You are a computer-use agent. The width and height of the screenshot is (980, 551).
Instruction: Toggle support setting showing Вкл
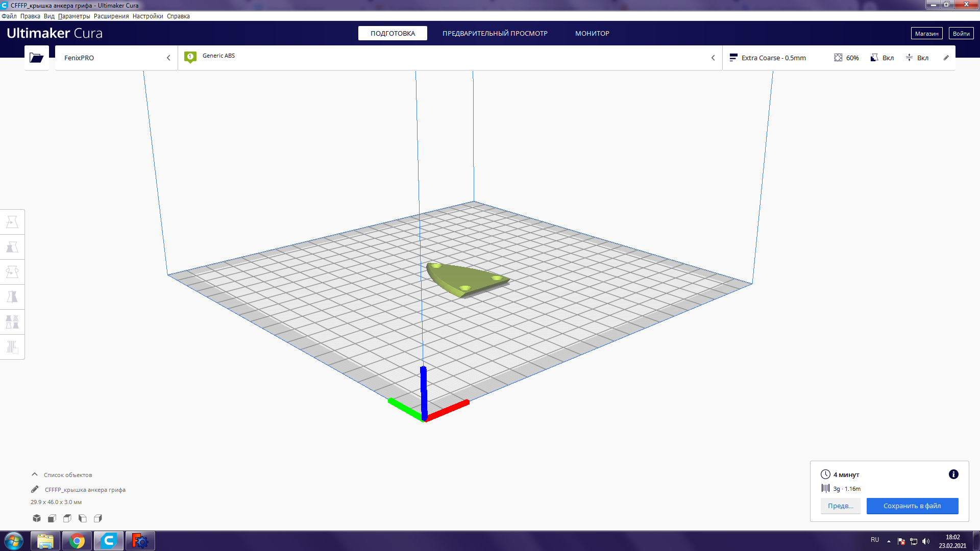click(x=882, y=58)
